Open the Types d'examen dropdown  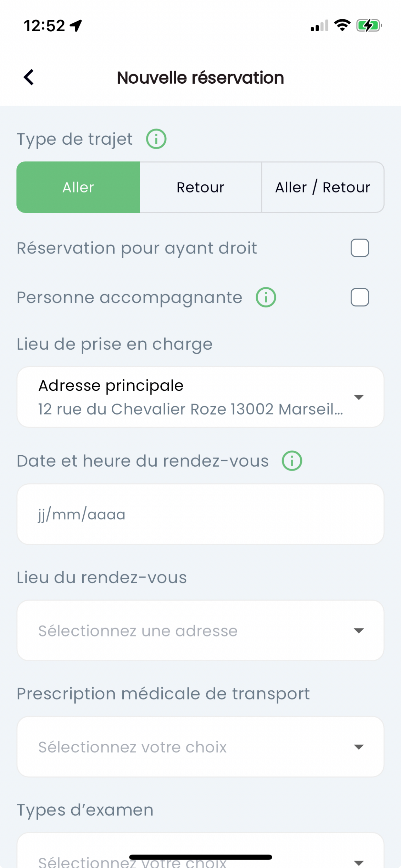(200, 851)
